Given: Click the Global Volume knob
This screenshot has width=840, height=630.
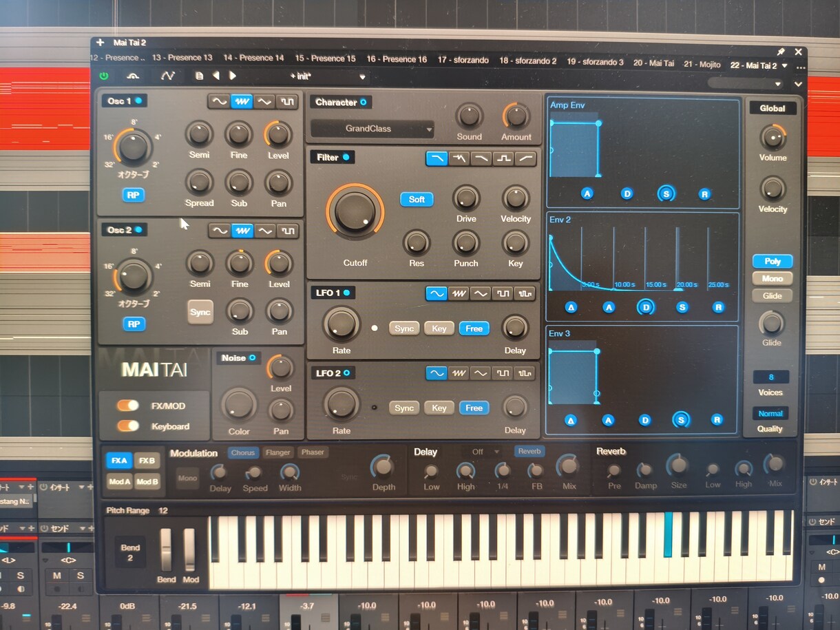Looking at the screenshot, I should pyautogui.click(x=773, y=138).
